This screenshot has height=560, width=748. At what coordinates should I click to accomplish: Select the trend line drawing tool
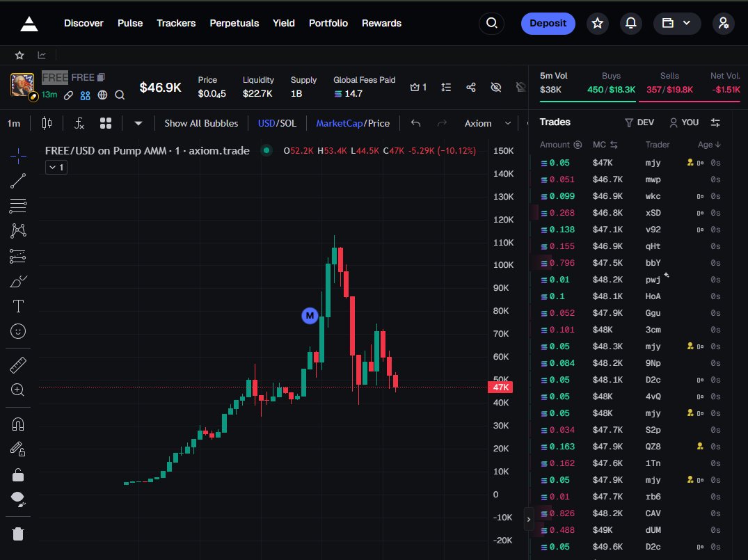(x=18, y=181)
